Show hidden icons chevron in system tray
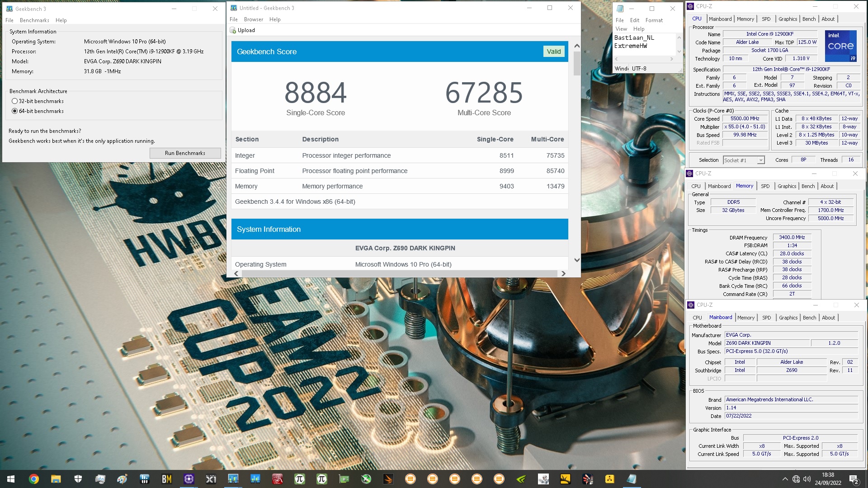Image resolution: width=868 pixels, height=488 pixels. 785,479
